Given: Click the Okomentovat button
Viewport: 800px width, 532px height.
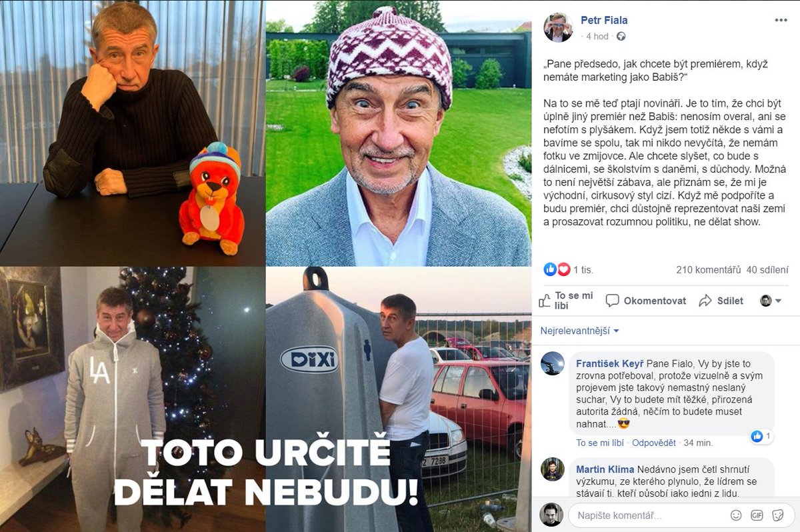Looking at the screenshot, I should point(646,301).
